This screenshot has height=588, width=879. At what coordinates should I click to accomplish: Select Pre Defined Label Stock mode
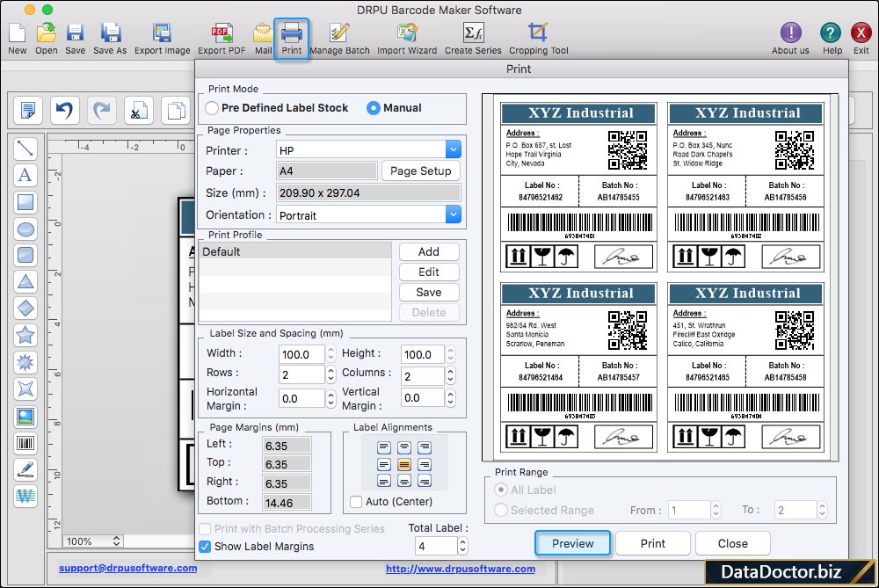211,108
